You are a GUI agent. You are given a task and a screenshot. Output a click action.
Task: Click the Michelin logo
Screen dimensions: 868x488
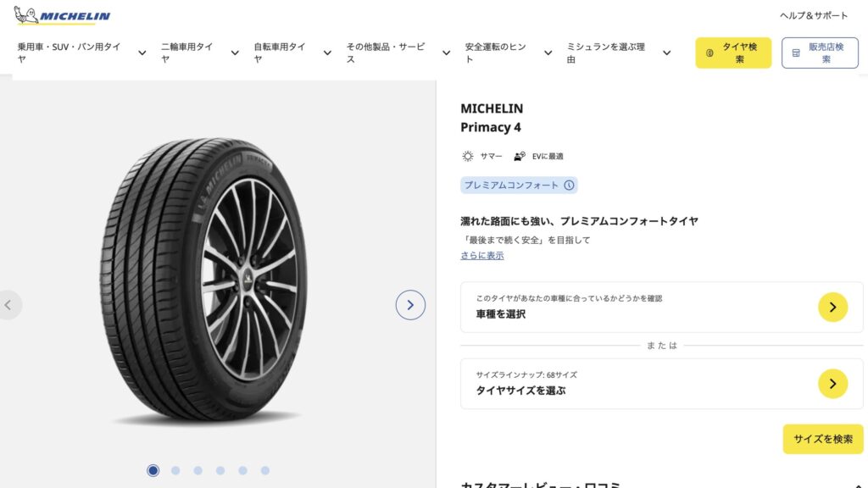coord(62,15)
